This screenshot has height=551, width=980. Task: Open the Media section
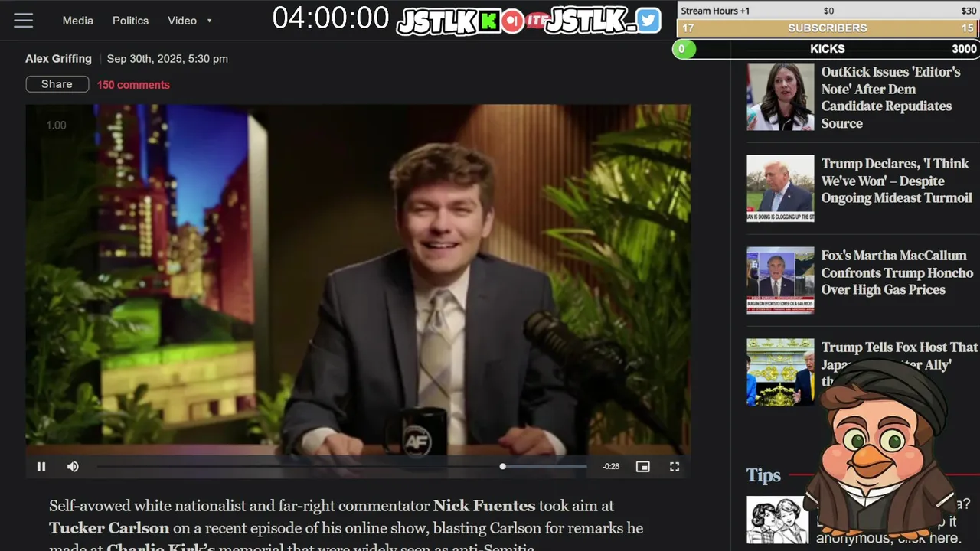click(78, 21)
